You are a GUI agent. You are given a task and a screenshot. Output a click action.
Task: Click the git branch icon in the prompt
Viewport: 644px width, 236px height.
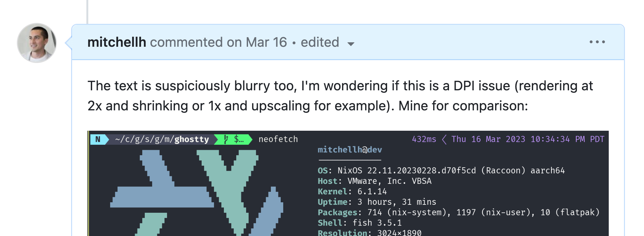tap(226, 139)
